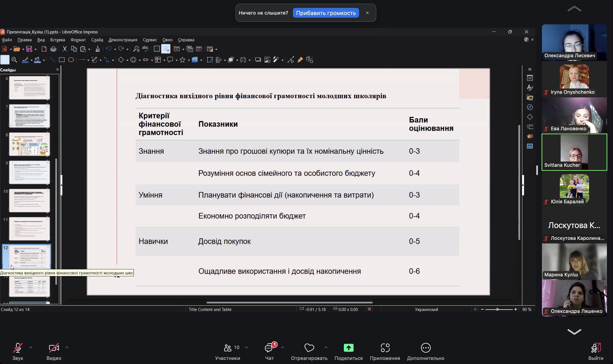The image size is (613, 364).
Task: Open the Чат panel
Action: point(269,351)
